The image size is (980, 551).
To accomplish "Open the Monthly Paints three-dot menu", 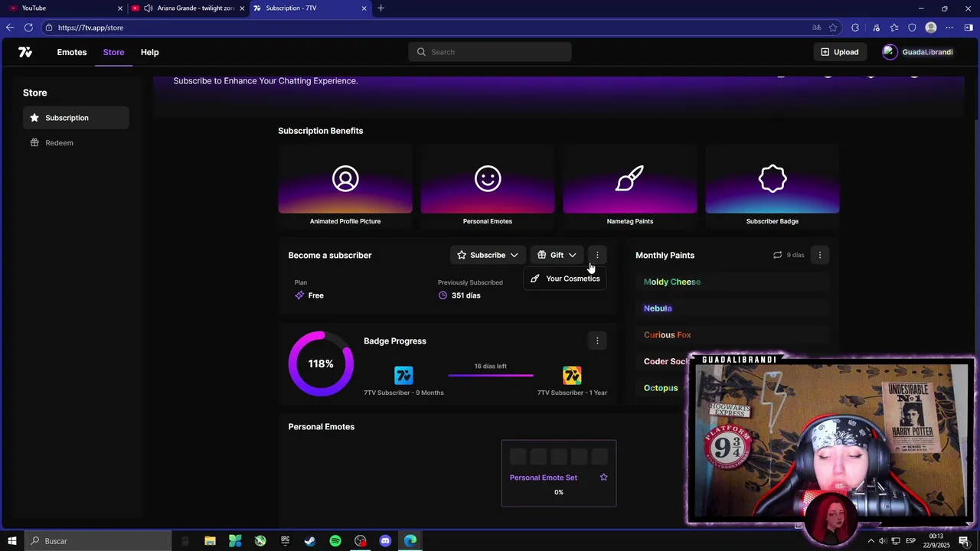I will (x=820, y=255).
